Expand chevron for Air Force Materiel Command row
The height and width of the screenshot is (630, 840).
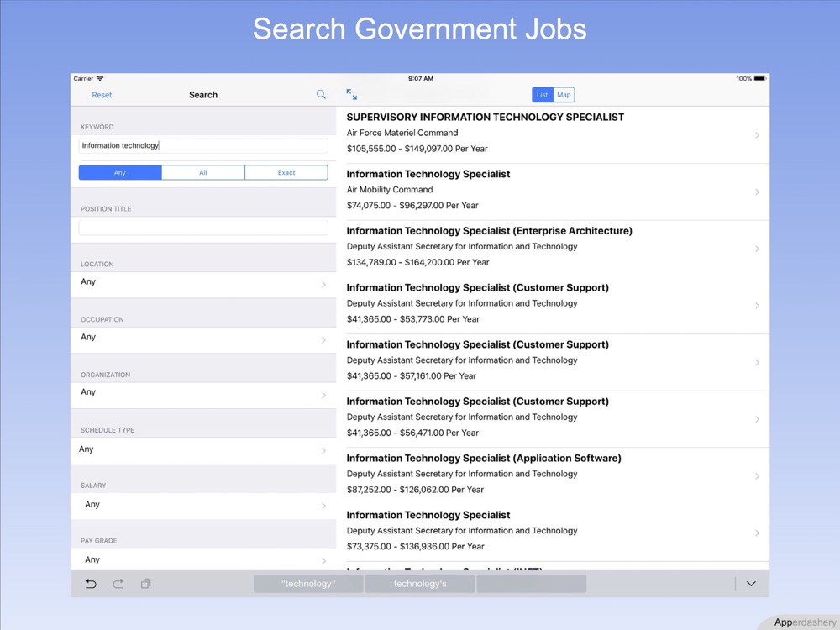tap(757, 135)
